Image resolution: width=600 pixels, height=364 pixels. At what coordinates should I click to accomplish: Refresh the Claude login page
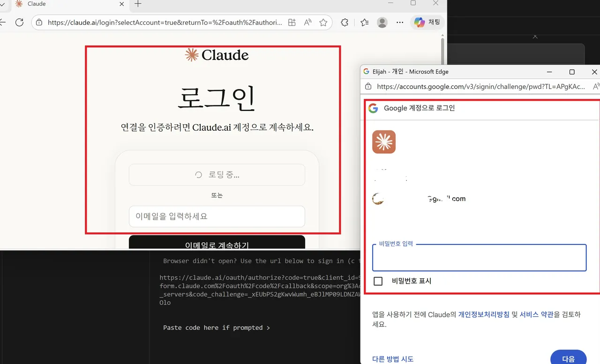point(19,22)
